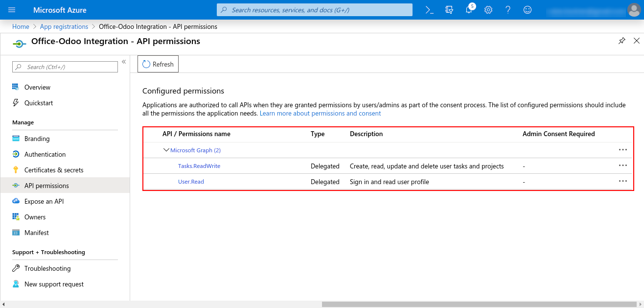Viewport: 644px width, 308px height.
Task: Click the Refresh button
Action: tap(158, 64)
